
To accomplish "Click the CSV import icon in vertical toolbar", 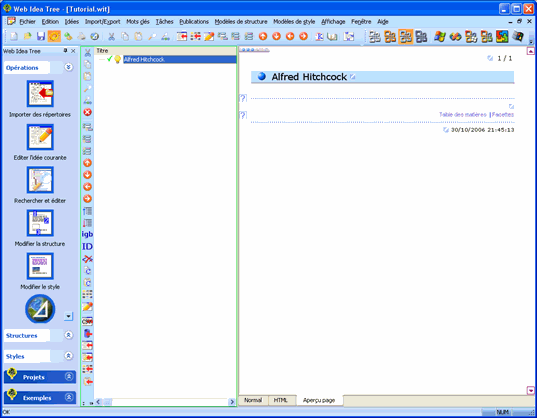I will 87,321.
